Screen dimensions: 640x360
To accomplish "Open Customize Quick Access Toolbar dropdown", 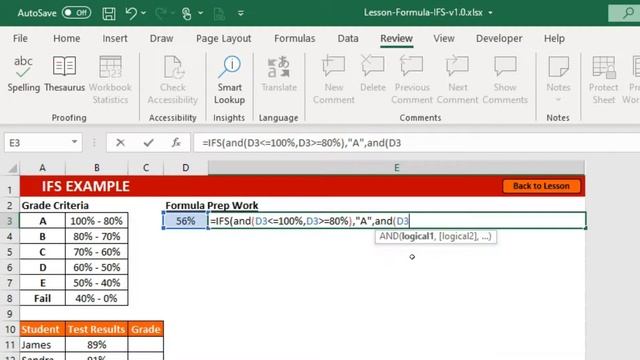I will (x=241, y=13).
